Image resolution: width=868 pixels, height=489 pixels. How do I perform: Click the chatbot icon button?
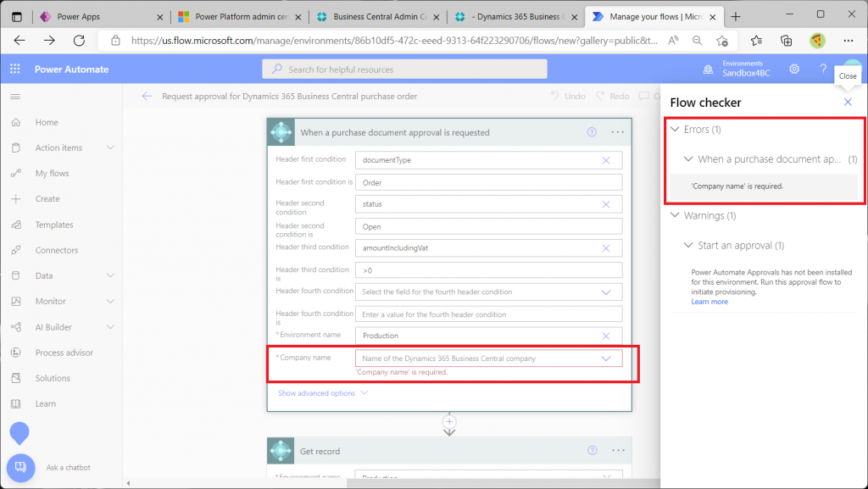click(20, 468)
